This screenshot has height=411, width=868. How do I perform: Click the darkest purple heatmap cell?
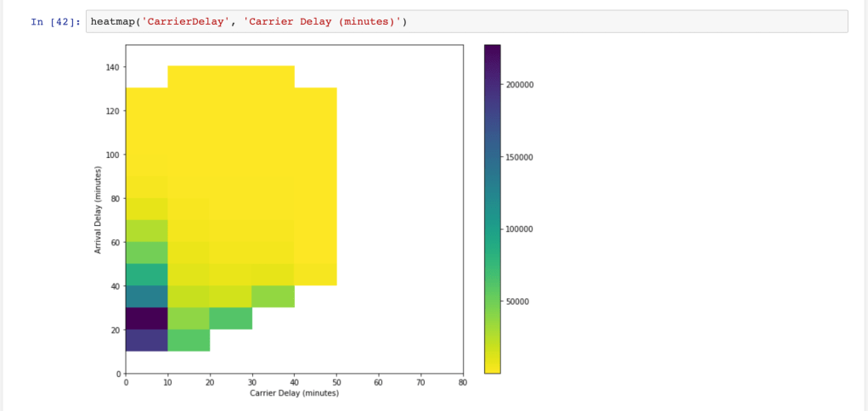coord(147,318)
